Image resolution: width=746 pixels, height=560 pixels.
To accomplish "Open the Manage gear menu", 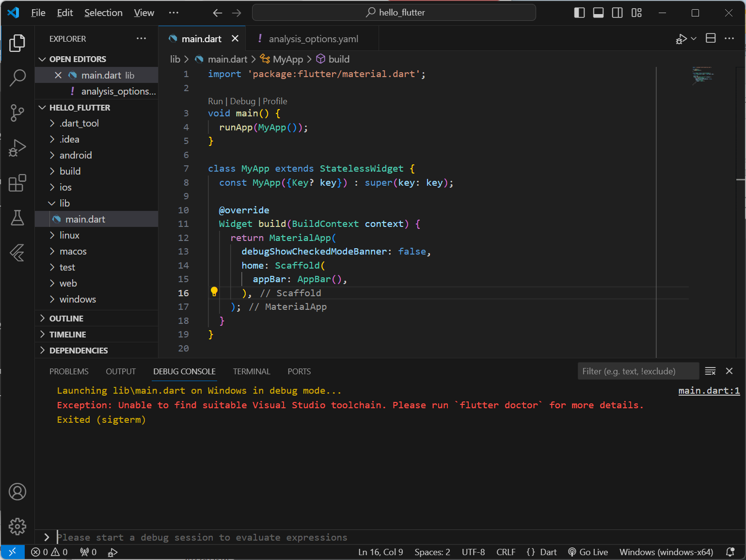I will point(17,527).
